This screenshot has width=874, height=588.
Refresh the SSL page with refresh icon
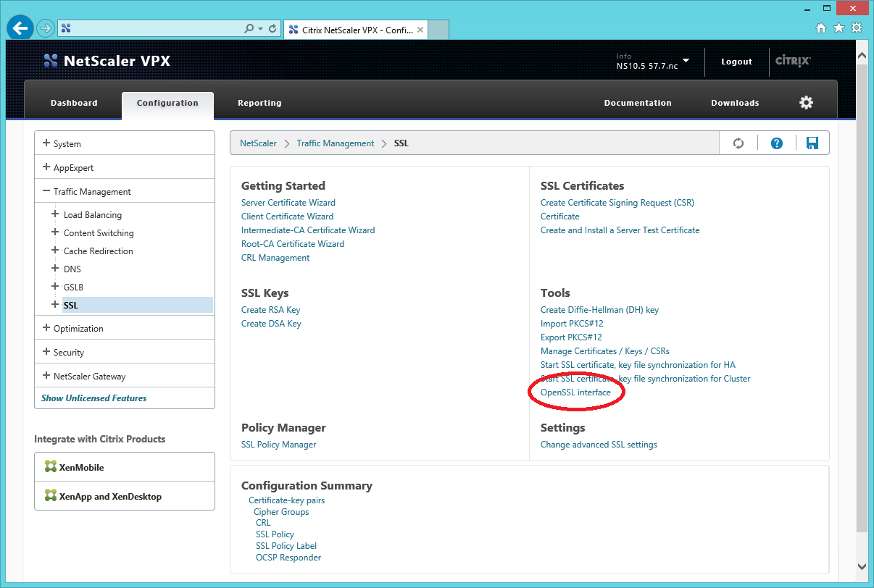coord(738,143)
